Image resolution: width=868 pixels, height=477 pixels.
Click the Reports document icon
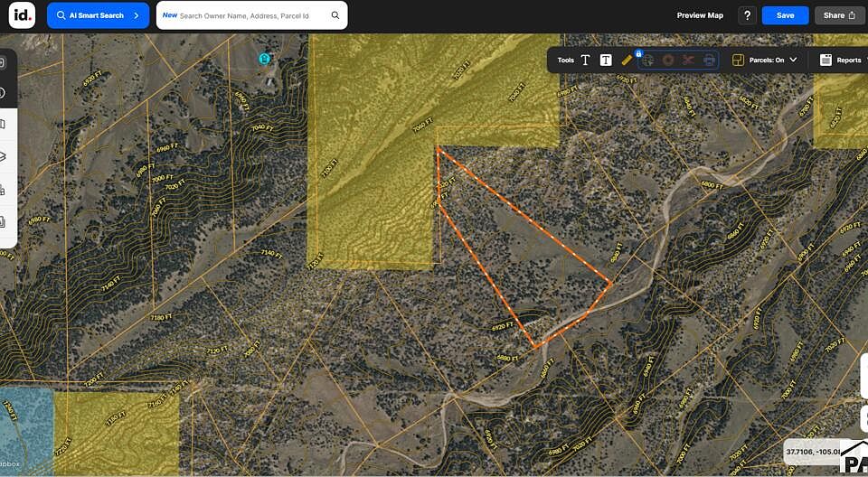(826, 60)
